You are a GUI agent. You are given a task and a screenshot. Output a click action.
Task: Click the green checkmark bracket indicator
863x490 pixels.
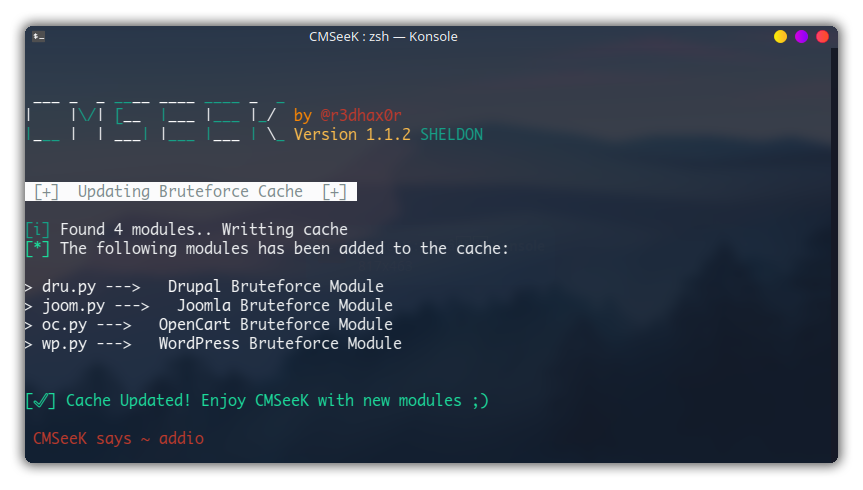(41, 401)
